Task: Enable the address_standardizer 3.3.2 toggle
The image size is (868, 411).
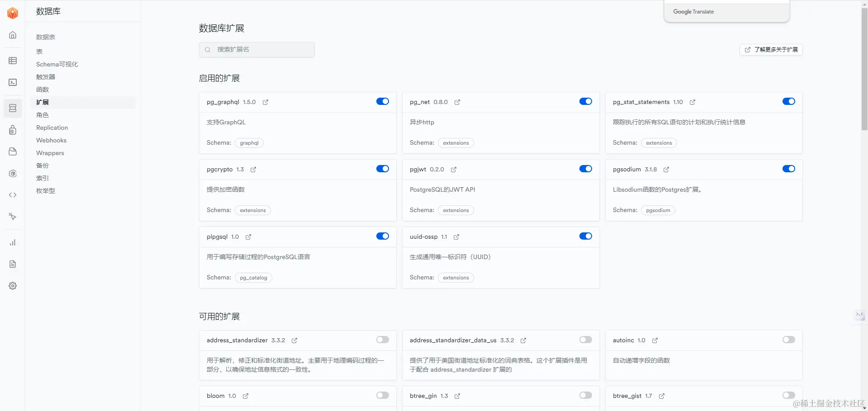Action: click(383, 340)
